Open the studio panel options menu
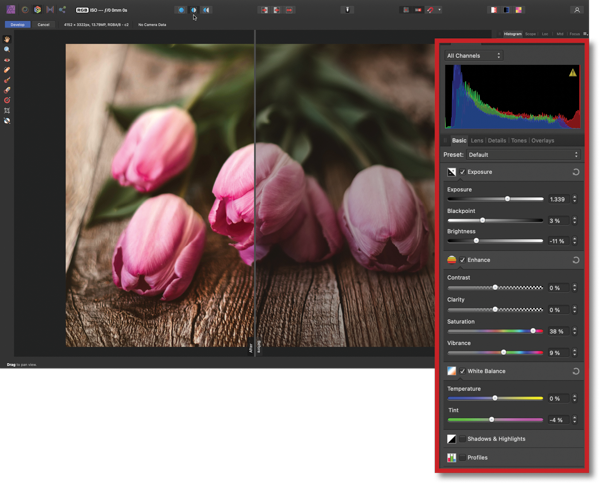600x484 pixels. click(585, 34)
